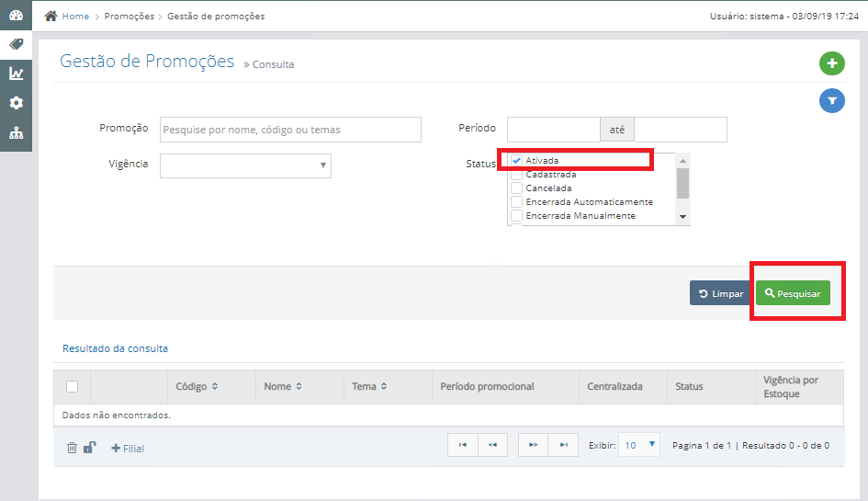Click the status list scrollbar thumb
This screenshot has width=868, height=501.
point(683,183)
